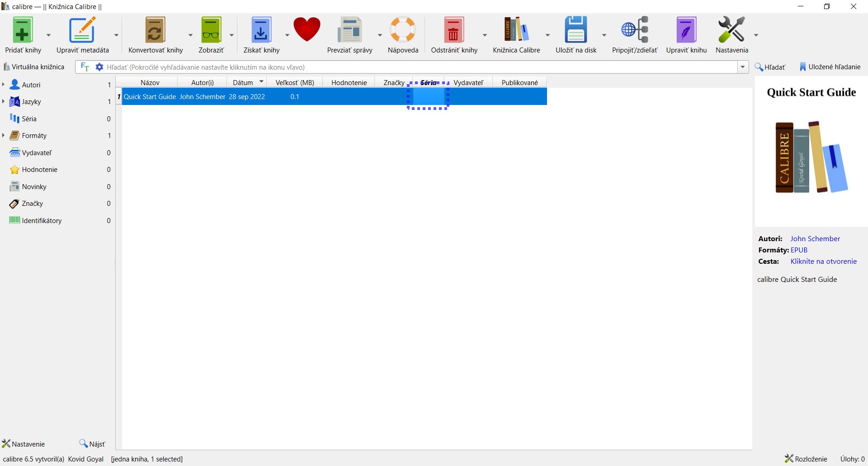The width and height of the screenshot is (868, 466).
Task: Open Nastavenia dropdown arrow
Action: (x=756, y=35)
